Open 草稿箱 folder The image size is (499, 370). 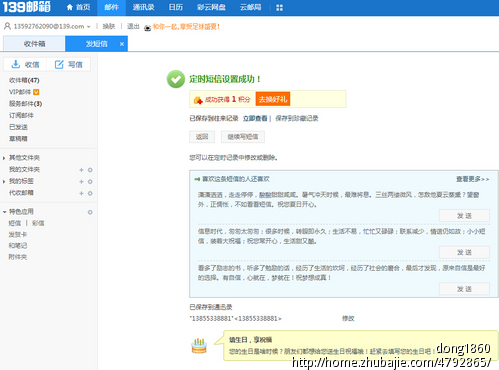(x=18, y=139)
